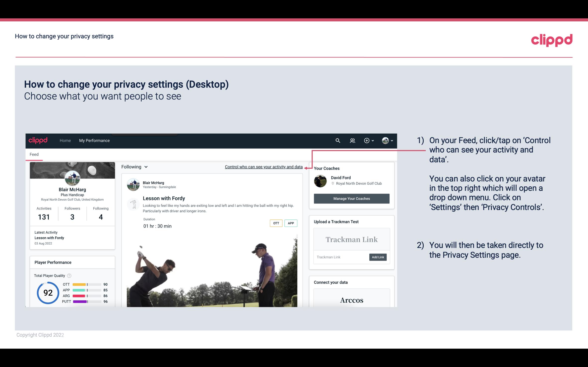
Task: Click the user avatar icon top right
Action: [385, 140]
